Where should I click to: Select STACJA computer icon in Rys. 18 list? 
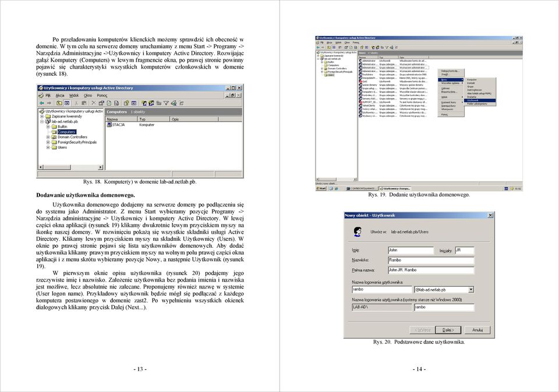[109, 124]
